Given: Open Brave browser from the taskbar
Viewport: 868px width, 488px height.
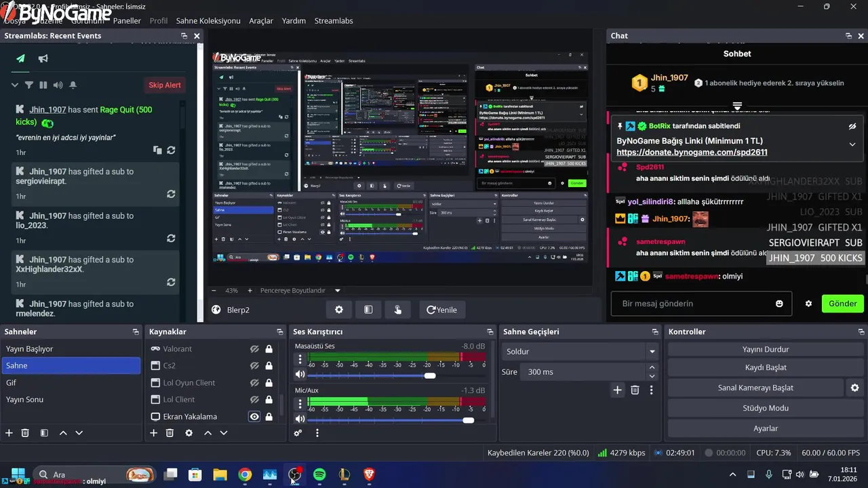Looking at the screenshot, I should coord(369,475).
